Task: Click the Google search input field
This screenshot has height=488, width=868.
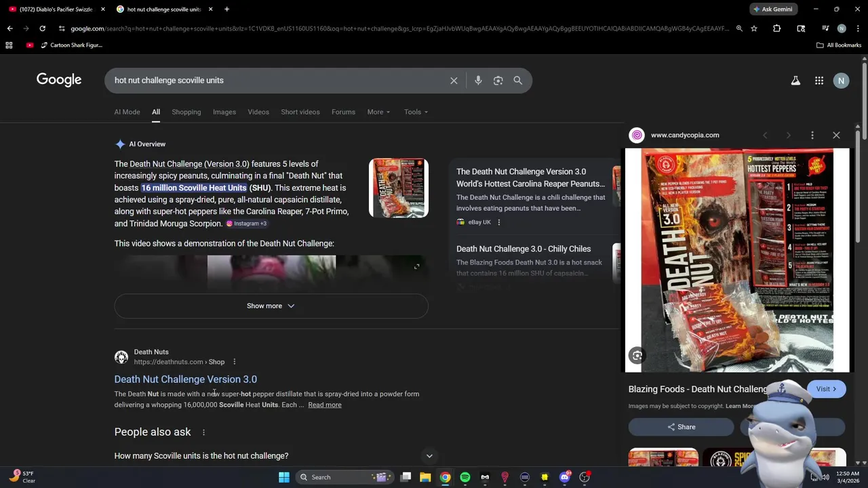Action: click(278, 81)
